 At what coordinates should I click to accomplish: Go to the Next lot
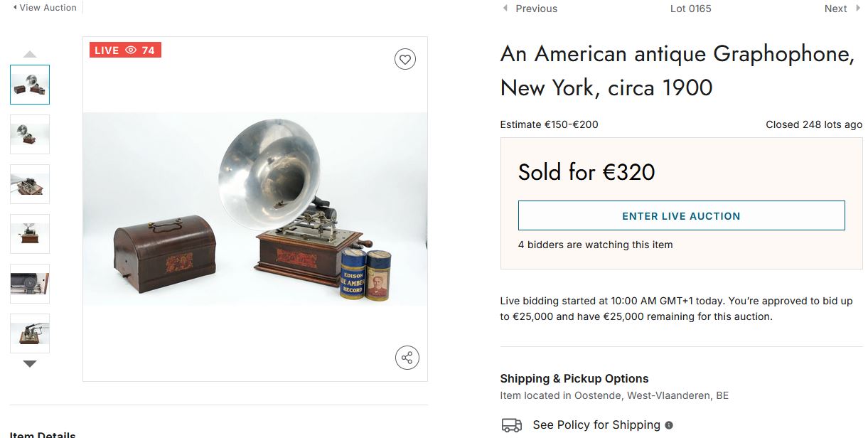(835, 9)
